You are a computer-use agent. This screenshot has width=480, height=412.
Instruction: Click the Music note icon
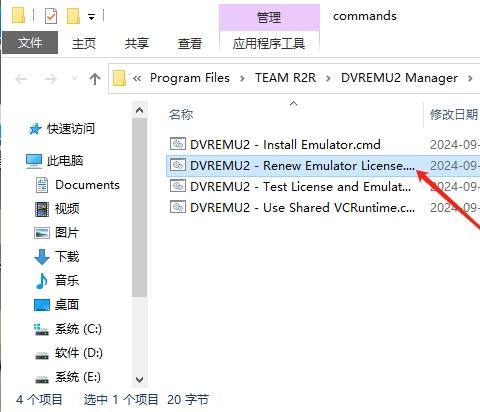pyautogui.click(x=42, y=281)
